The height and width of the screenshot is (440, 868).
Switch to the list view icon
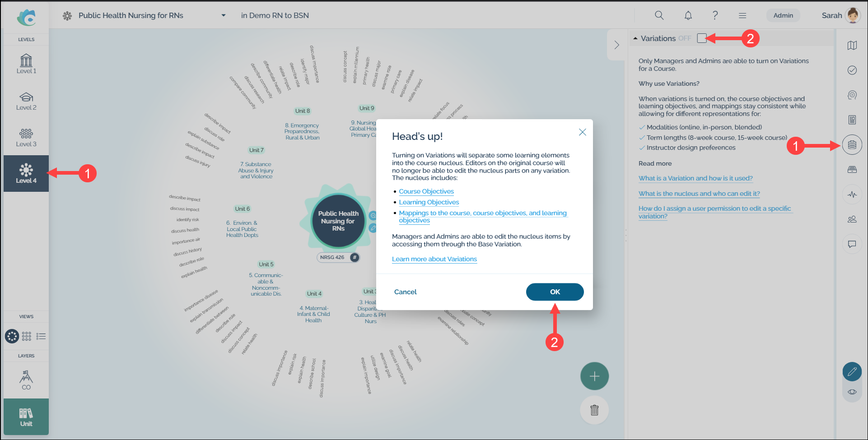[x=41, y=336]
